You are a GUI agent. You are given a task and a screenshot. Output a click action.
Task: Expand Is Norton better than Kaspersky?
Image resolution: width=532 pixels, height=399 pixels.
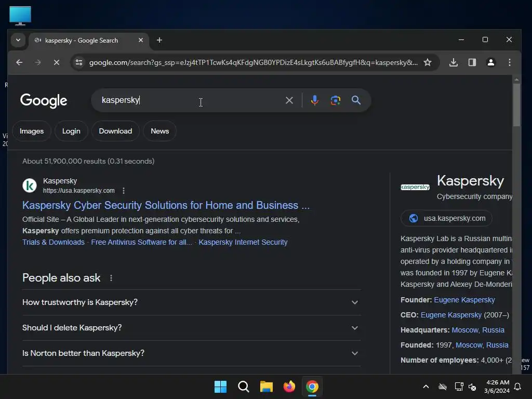pyautogui.click(x=191, y=353)
